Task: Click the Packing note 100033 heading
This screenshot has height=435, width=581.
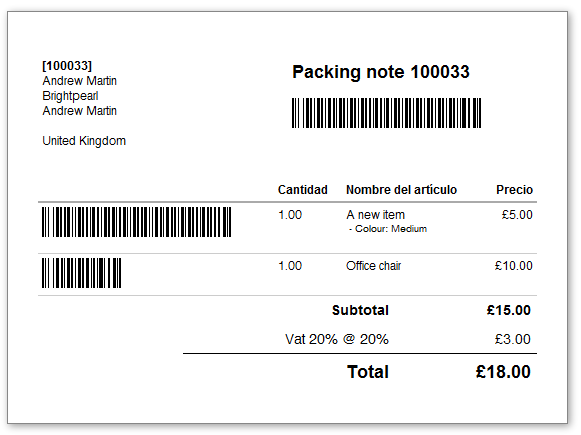Action: click(381, 72)
